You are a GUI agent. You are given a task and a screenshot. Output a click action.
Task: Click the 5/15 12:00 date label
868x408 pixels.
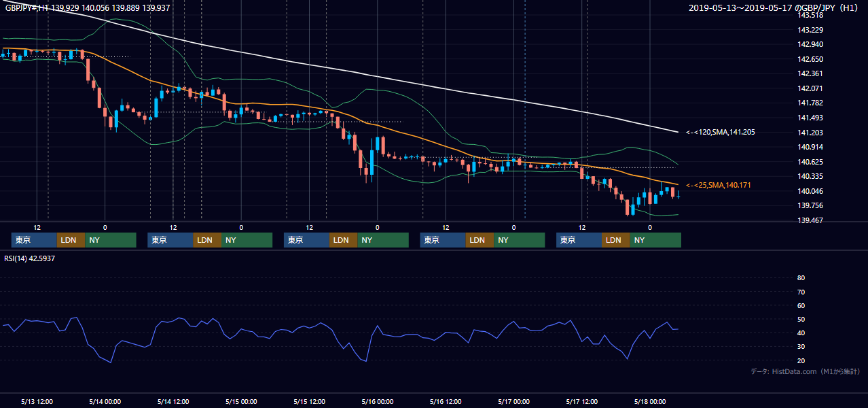(309, 401)
